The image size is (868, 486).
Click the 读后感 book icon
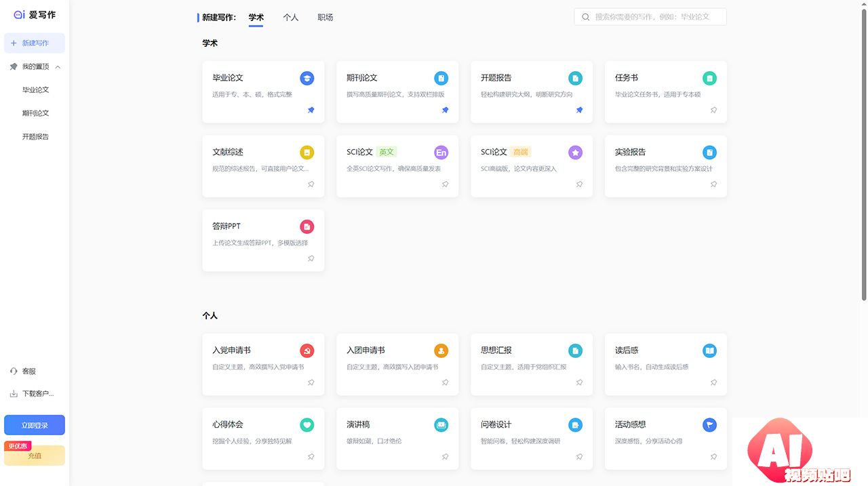coord(709,350)
